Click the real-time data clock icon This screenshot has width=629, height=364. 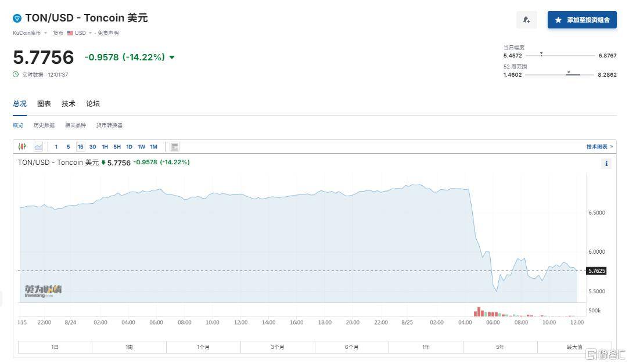pyautogui.click(x=16, y=74)
